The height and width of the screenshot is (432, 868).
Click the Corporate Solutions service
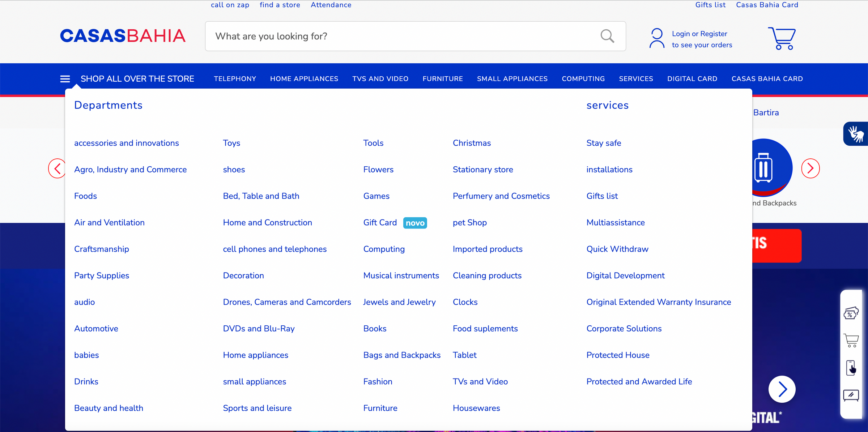624,329
